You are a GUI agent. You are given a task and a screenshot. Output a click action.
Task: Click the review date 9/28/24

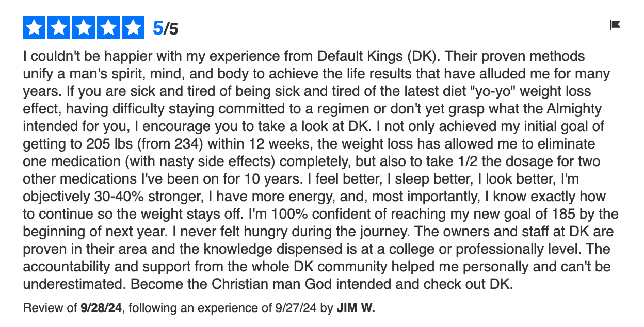tap(102, 308)
